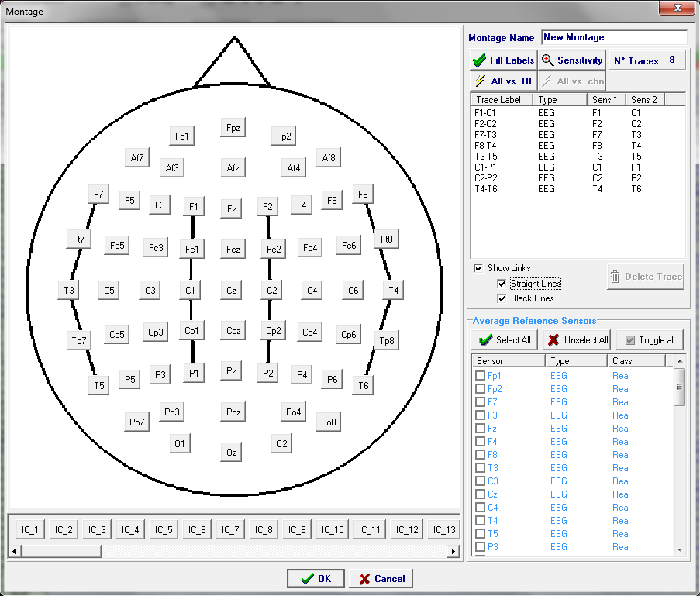The image size is (700, 596).
Task: Edit the Montage Name field
Action: tap(614, 37)
